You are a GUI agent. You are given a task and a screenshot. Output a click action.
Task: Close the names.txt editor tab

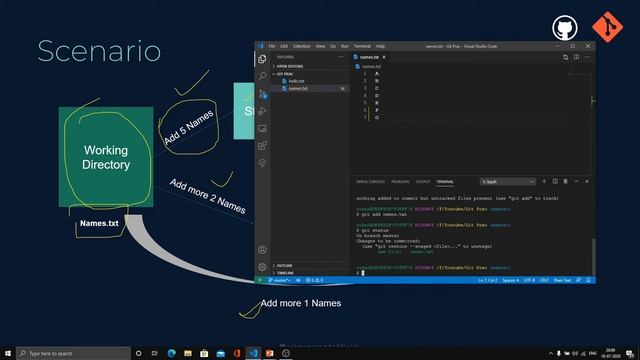384,57
